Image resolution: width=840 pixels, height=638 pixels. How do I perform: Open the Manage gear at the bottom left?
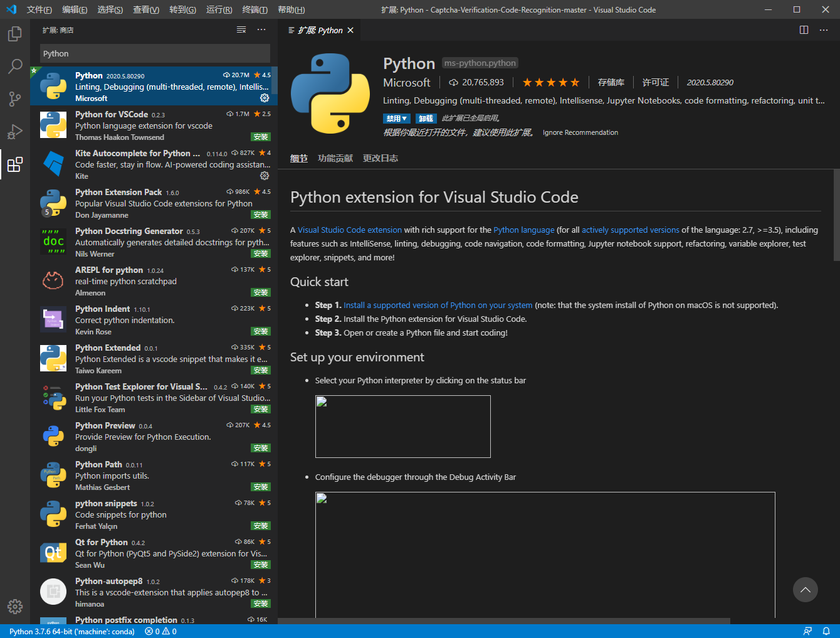click(15, 606)
